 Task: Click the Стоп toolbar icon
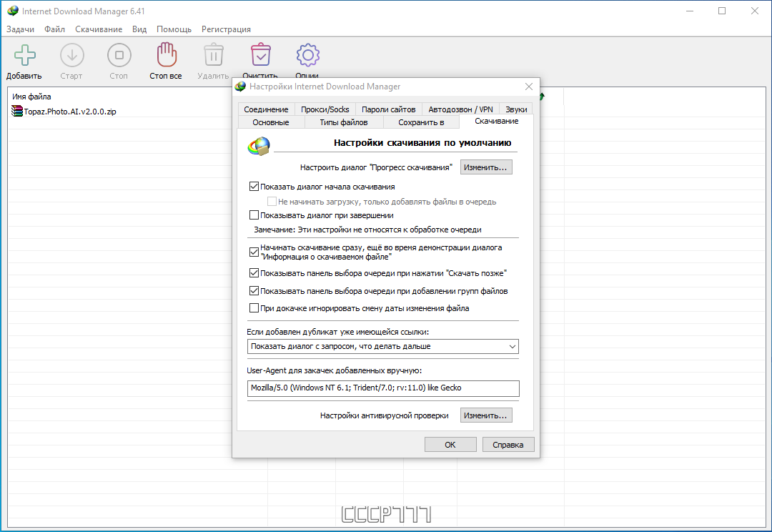(x=119, y=55)
